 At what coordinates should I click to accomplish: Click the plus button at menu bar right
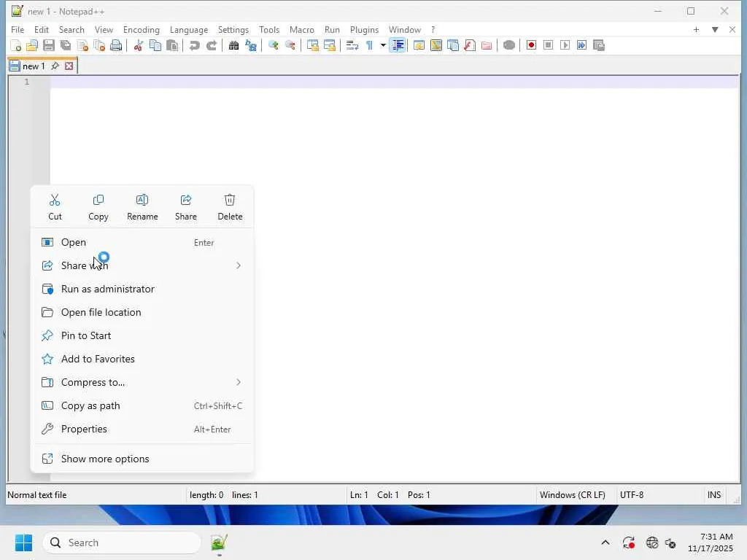(696, 29)
